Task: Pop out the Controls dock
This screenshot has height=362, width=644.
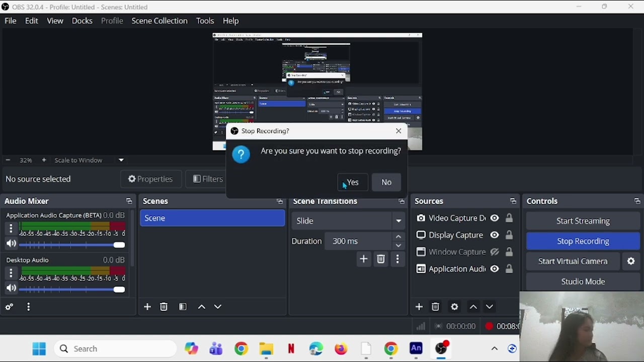Action: click(637, 202)
